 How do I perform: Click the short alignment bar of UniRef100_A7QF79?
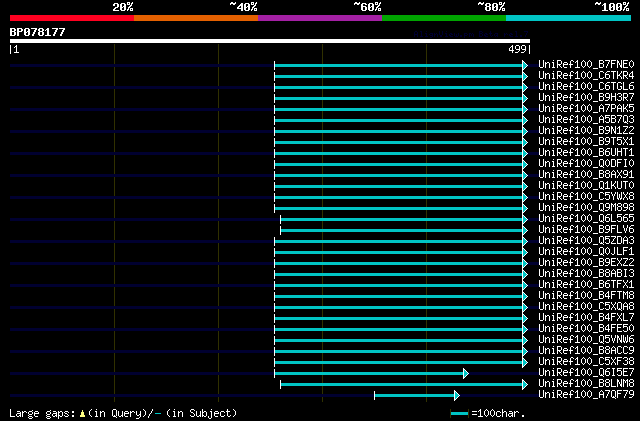coord(417,395)
